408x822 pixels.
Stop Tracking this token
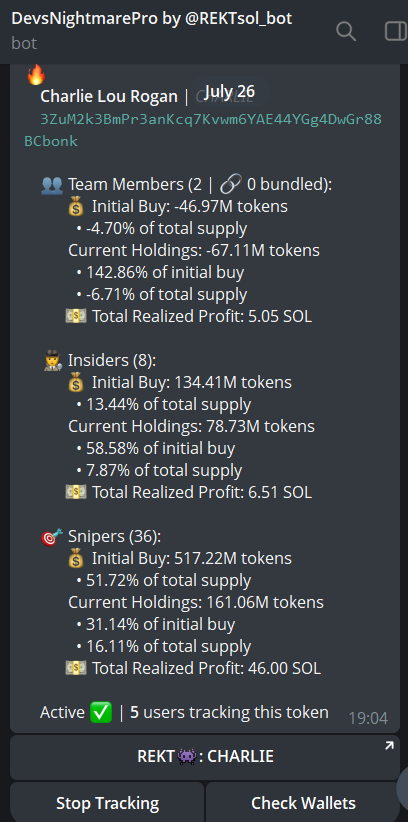(x=107, y=803)
